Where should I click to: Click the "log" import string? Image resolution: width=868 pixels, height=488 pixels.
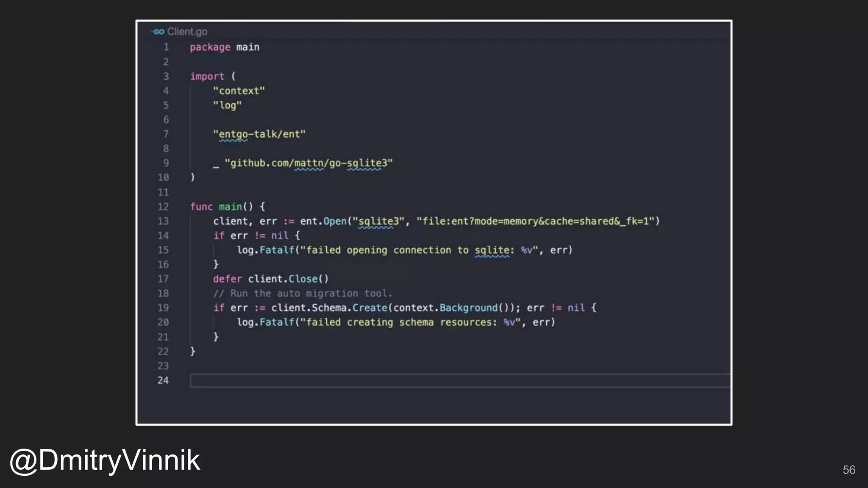[x=227, y=105]
